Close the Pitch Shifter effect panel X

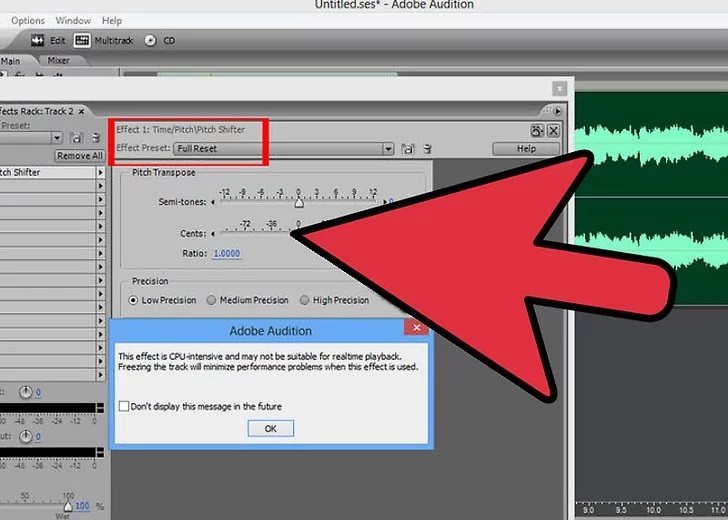click(553, 131)
